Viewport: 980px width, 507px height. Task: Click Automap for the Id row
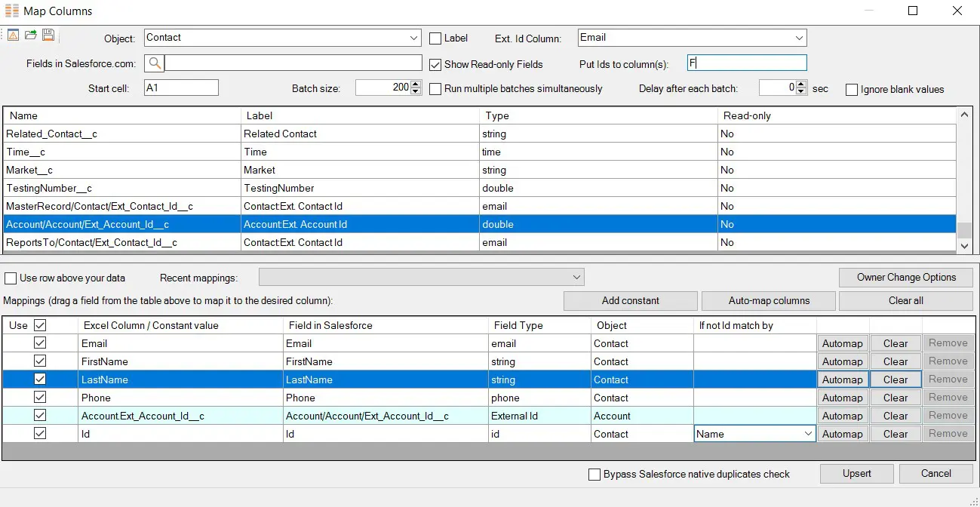(843, 434)
